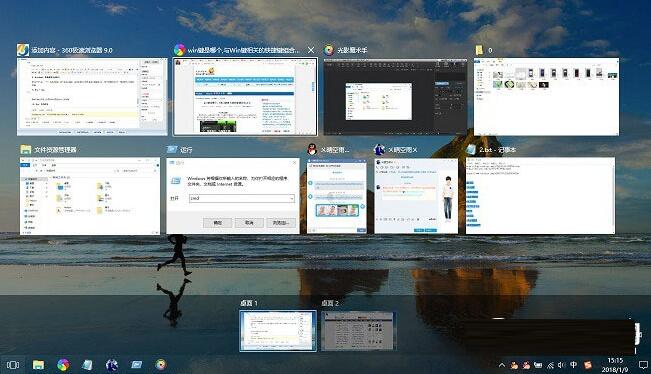Select the 运行 Run dialog thumbnail
Screen dimensions: 651x374
(233, 196)
